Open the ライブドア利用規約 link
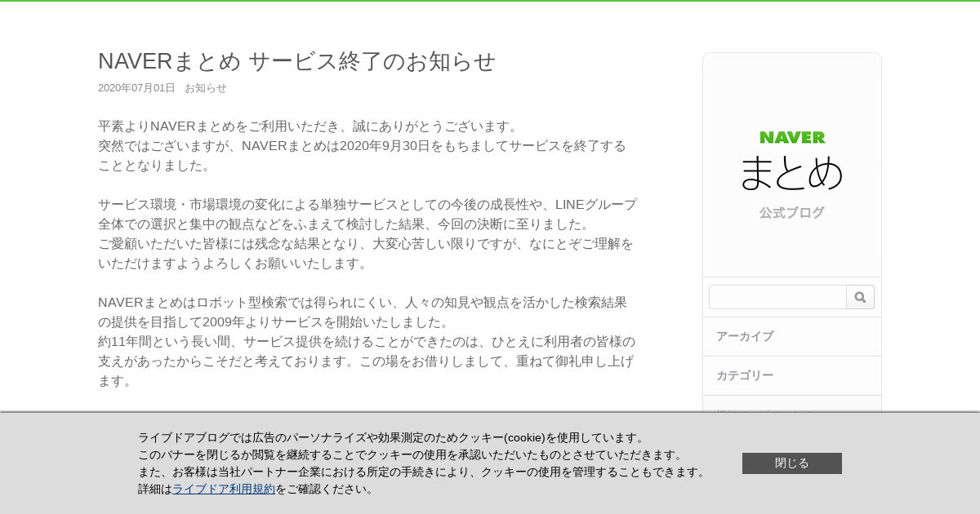The image size is (980, 514). coord(224,489)
